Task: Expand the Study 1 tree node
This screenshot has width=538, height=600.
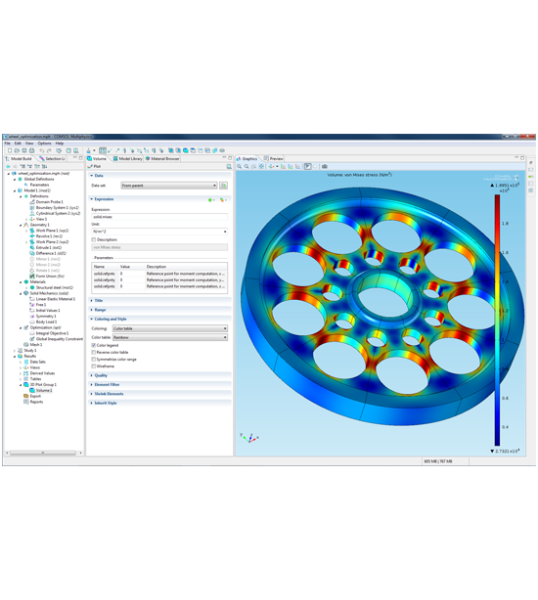Action: (15, 351)
